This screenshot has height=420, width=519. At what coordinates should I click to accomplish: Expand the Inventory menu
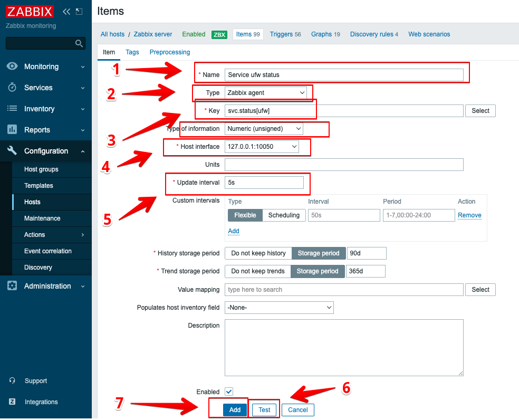coord(82,109)
